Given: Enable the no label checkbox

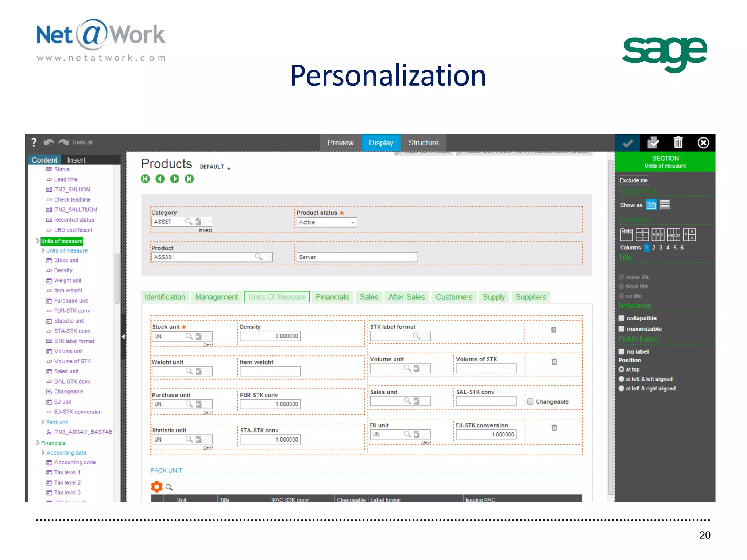Looking at the screenshot, I should pos(622,351).
